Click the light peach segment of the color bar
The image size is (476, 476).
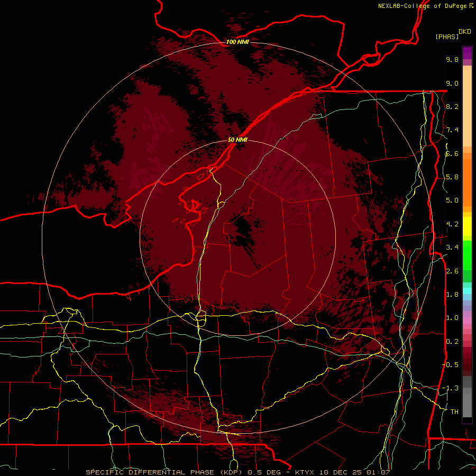pyautogui.click(x=467, y=108)
